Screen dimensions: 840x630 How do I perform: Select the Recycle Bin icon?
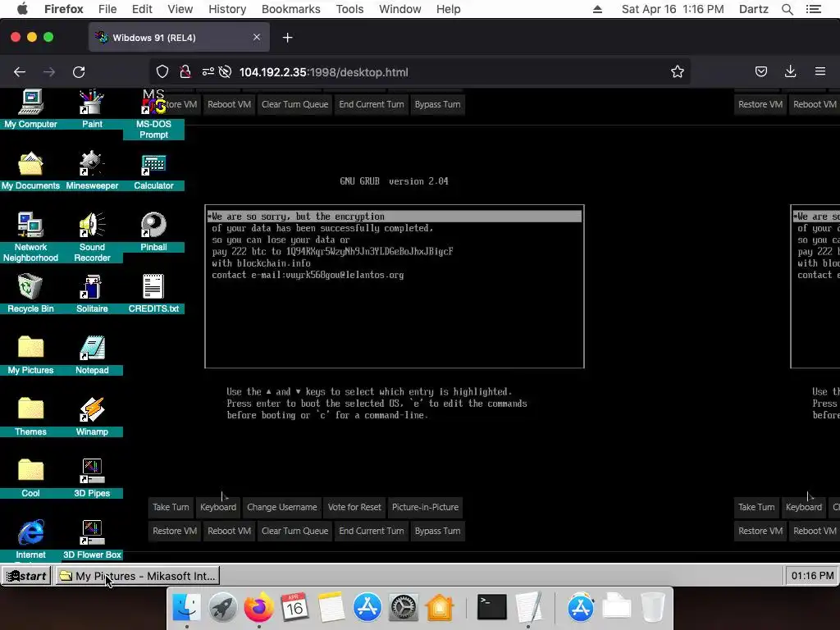coord(30,294)
